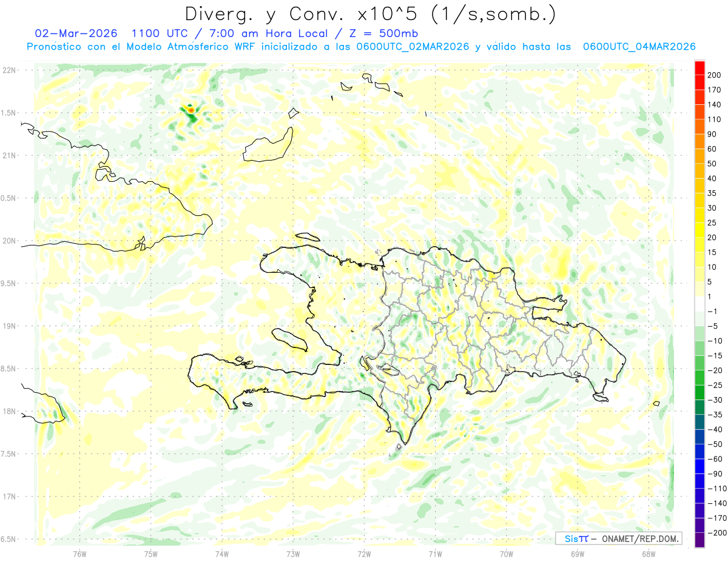Screen dimensions: 728x562
Task: Click the colorbar value "140"
Action: click(x=713, y=105)
